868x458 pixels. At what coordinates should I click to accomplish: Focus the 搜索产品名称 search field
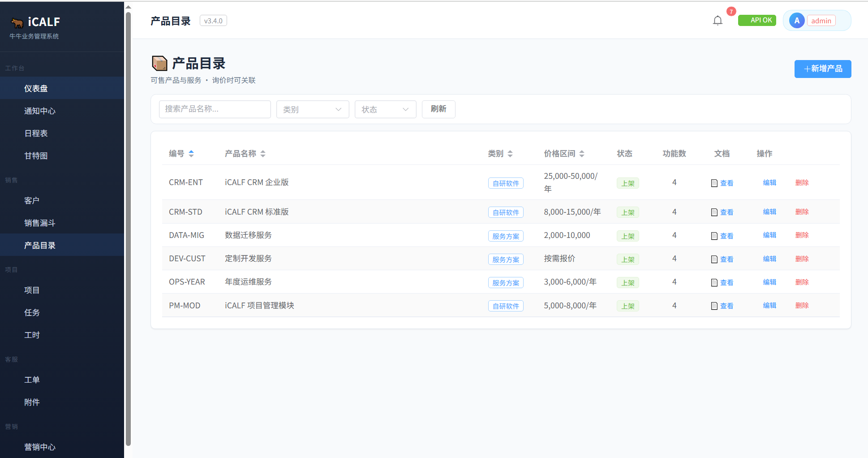tap(215, 109)
